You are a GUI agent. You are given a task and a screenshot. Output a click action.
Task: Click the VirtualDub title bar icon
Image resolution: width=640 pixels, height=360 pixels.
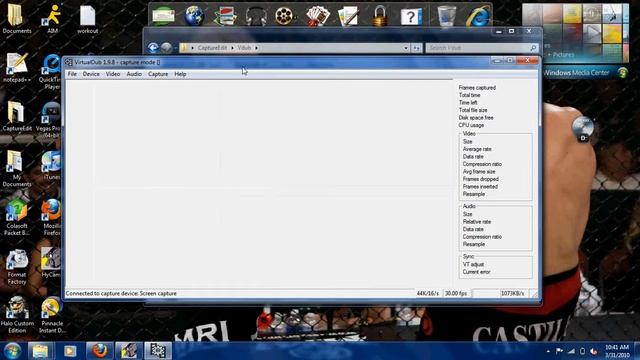click(x=69, y=62)
